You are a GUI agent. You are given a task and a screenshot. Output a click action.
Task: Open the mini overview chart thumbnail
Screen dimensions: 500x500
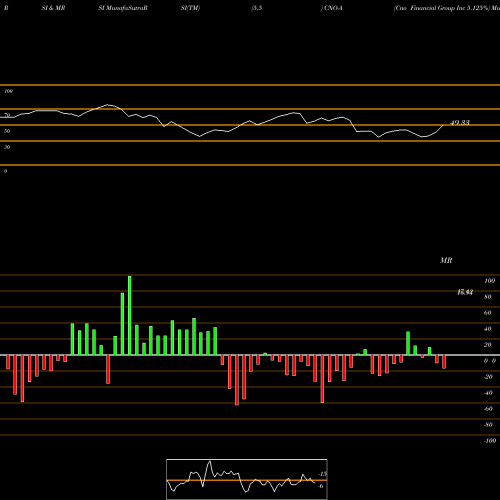(247, 479)
